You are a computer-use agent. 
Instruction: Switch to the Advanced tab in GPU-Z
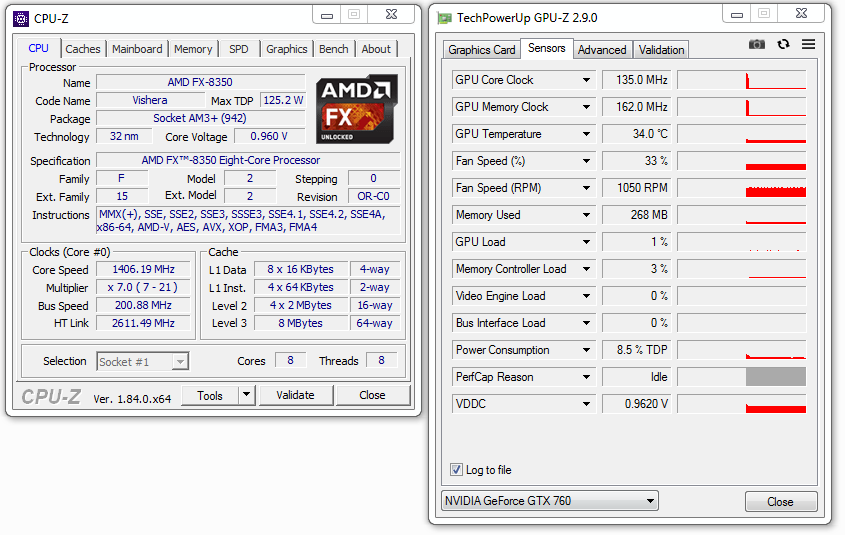602,50
